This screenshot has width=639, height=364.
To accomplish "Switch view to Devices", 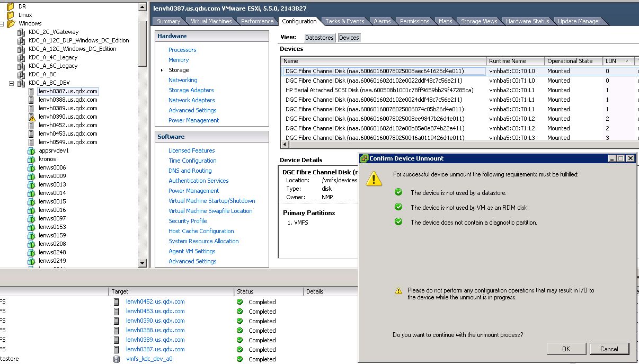I will click(349, 38).
